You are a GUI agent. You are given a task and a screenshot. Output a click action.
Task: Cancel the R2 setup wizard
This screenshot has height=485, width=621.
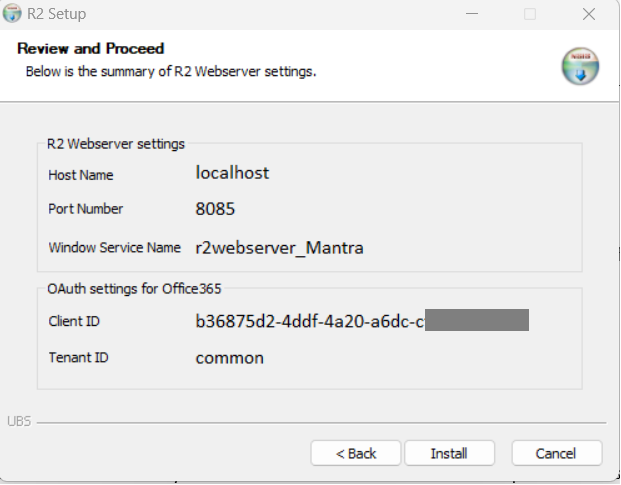[x=556, y=453]
